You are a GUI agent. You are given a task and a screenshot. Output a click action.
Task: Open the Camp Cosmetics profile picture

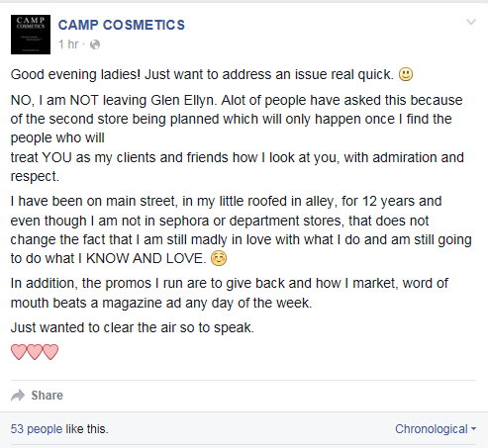click(x=31, y=35)
